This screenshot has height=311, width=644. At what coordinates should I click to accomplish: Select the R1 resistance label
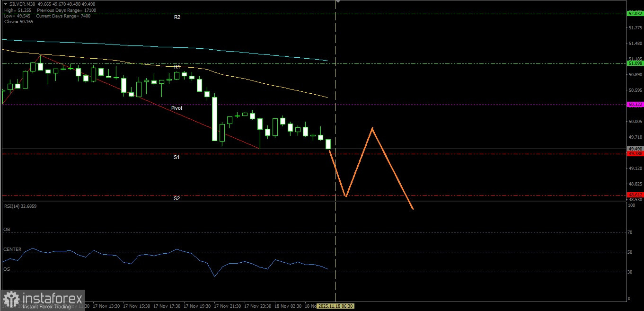pos(177,67)
